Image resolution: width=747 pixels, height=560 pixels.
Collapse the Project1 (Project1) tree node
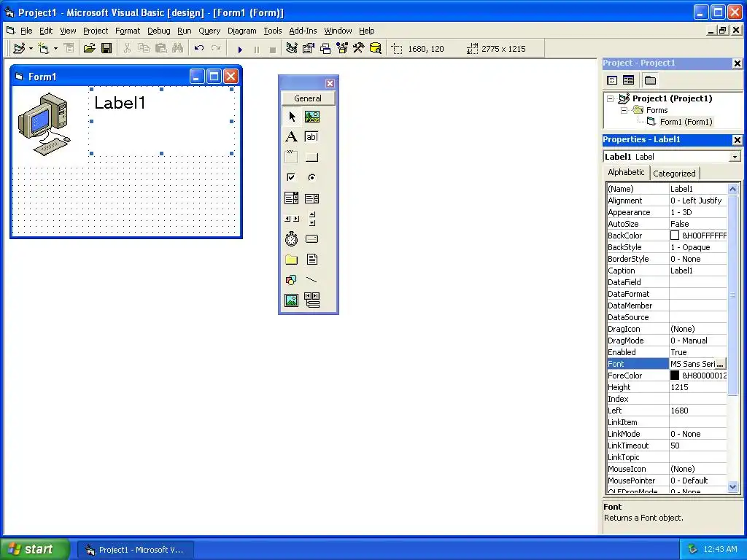(x=611, y=99)
